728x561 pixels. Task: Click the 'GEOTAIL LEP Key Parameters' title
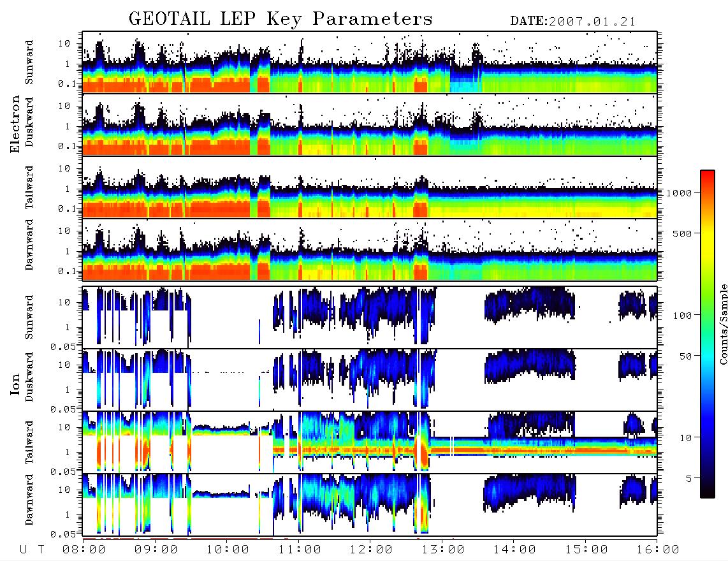(x=280, y=19)
